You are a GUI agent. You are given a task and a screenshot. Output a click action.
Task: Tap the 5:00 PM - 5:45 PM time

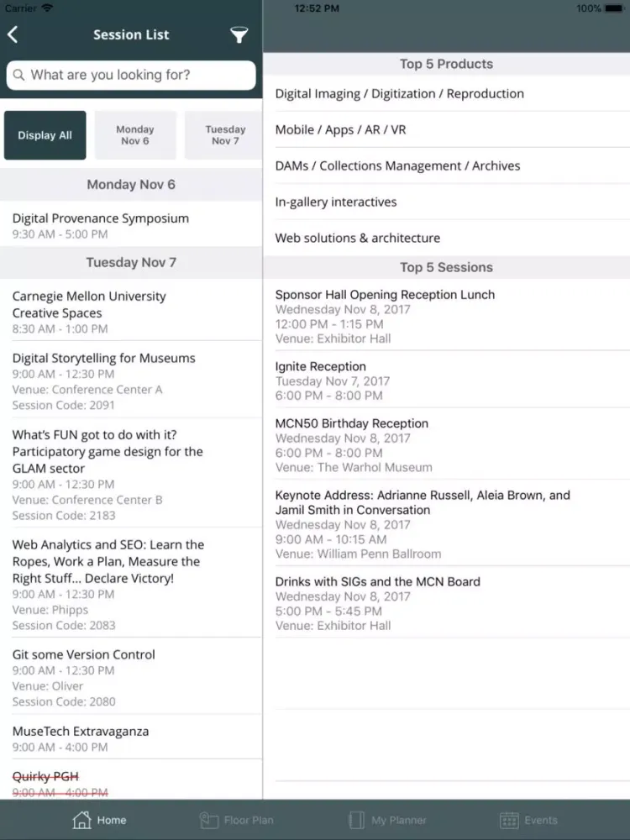tap(329, 611)
